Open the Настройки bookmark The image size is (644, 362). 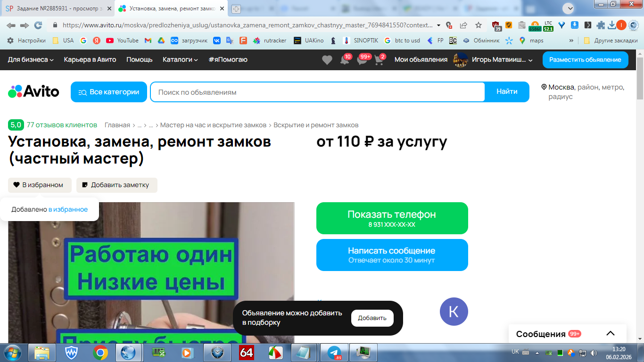pos(26,41)
